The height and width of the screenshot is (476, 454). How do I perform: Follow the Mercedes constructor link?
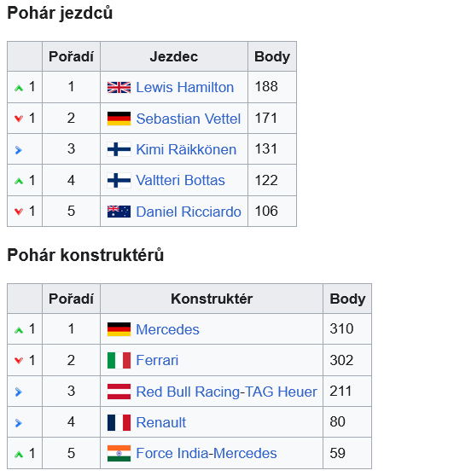click(167, 329)
